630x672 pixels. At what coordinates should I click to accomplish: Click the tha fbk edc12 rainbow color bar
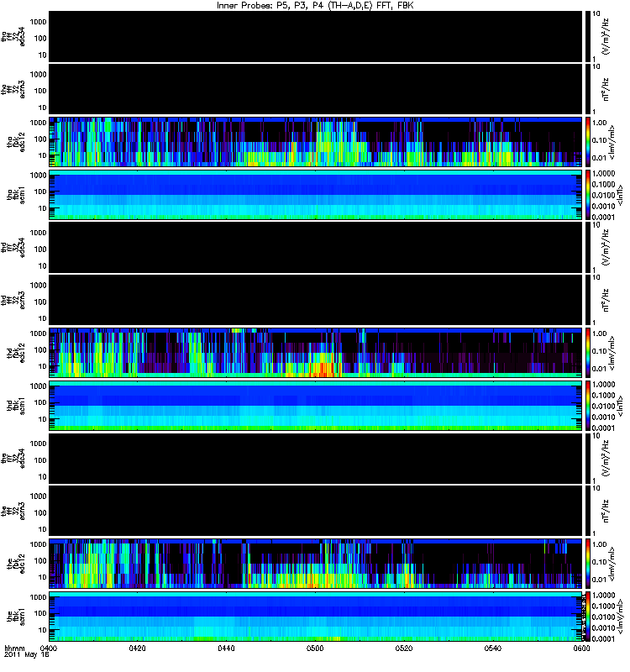point(588,142)
